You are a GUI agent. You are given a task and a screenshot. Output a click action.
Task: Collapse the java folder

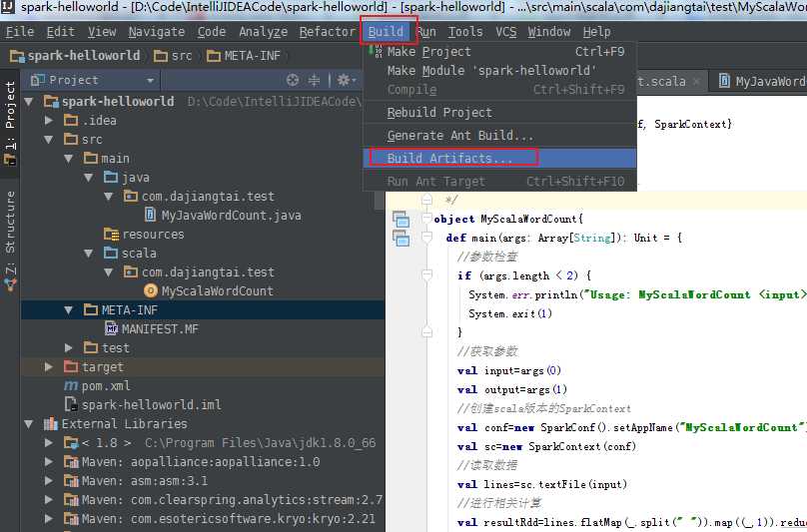tap(89, 178)
